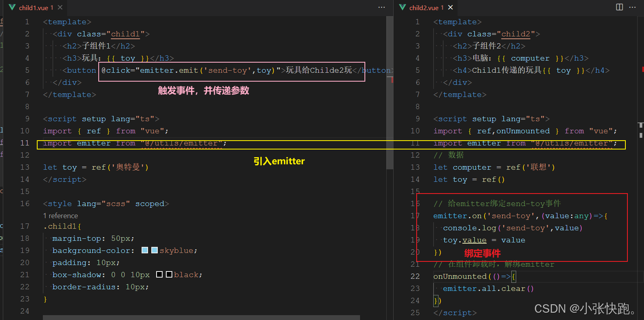Image resolution: width=644 pixels, height=320 pixels.
Task: Click the vertical scrollbar of child1.vue editor
Action: (390, 93)
